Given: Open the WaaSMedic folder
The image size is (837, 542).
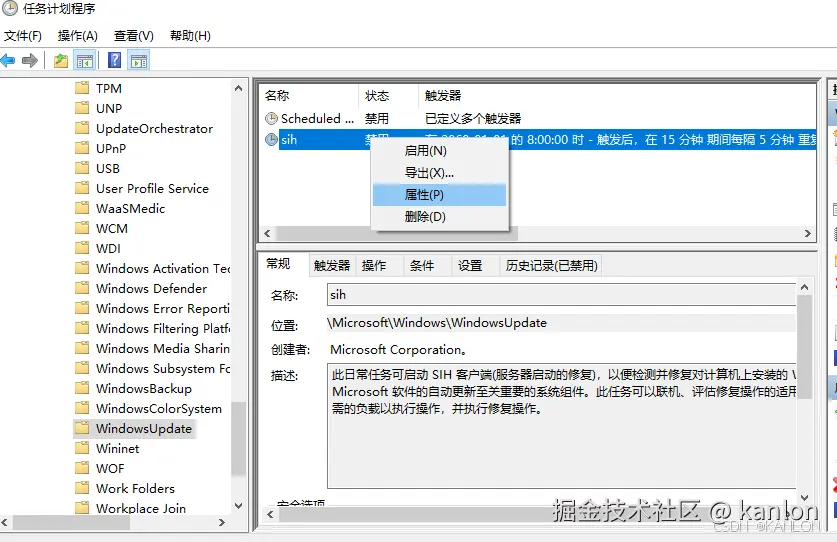Looking at the screenshot, I should point(130,208).
